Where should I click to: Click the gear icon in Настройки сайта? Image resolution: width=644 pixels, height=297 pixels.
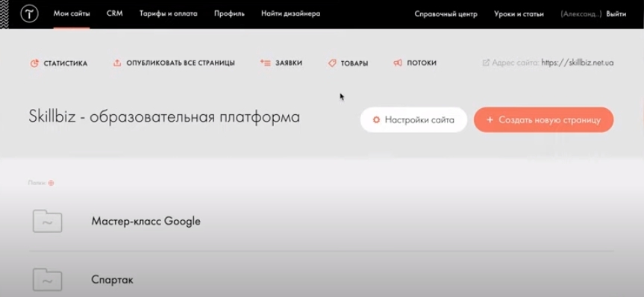pyautogui.click(x=376, y=120)
